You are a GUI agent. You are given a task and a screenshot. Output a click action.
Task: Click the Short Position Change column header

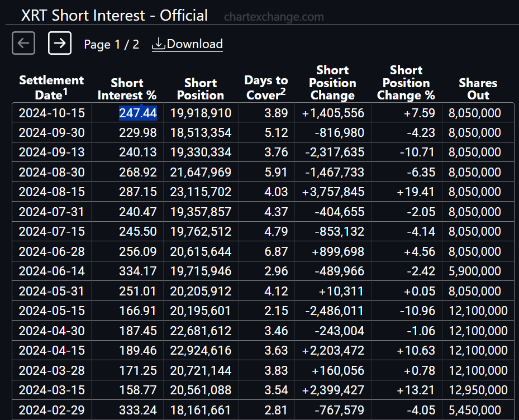click(x=332, y=83)
